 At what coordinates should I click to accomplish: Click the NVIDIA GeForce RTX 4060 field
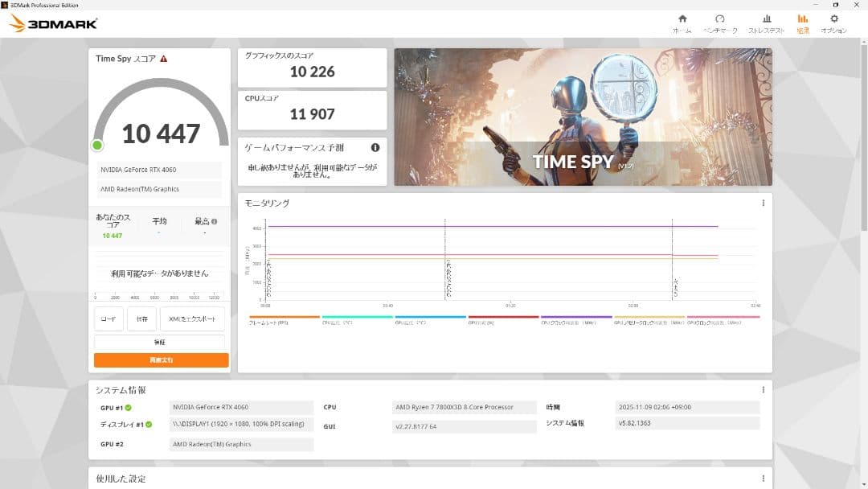(x=159, y=169)
